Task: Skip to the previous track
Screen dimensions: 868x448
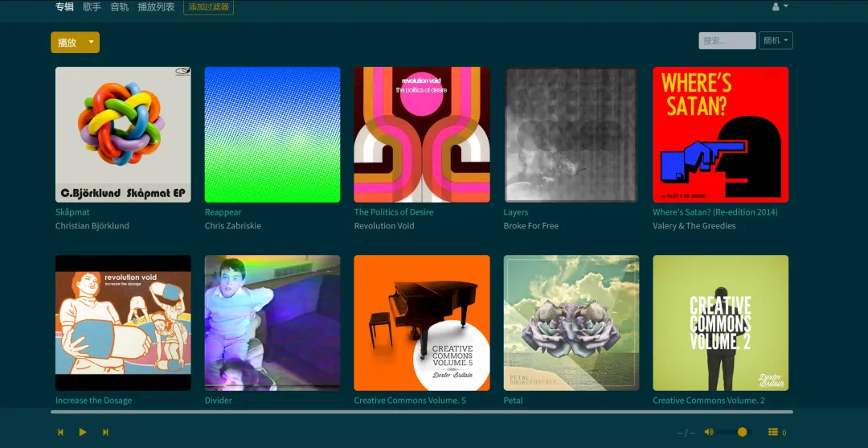Action: coord(61,432)
